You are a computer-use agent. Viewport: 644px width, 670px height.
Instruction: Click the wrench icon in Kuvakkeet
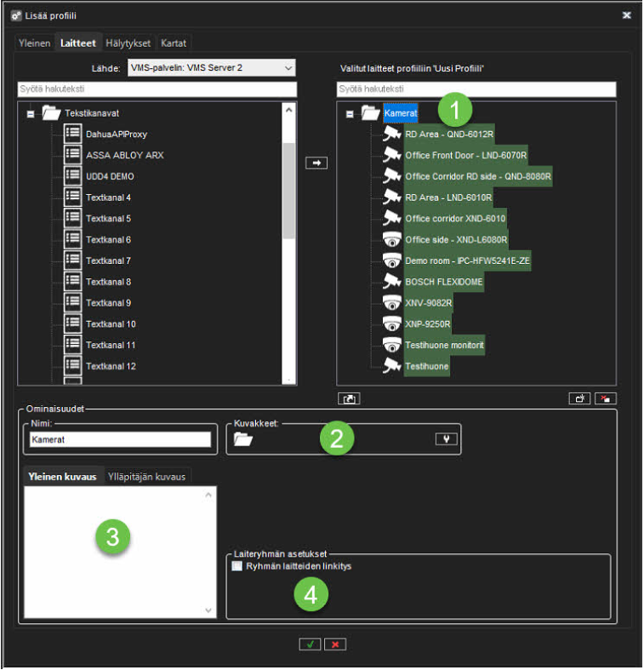(x=443, y=438)
